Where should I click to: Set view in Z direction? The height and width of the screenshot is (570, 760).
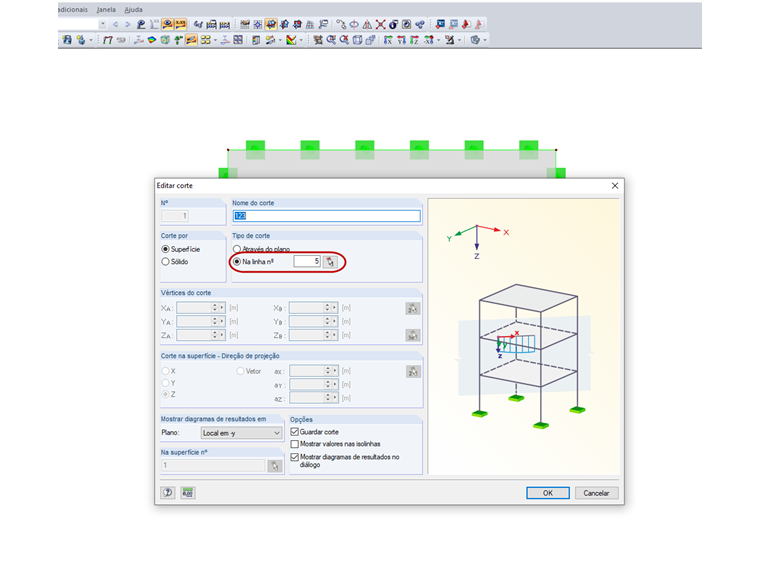click(x=414, y=40)
